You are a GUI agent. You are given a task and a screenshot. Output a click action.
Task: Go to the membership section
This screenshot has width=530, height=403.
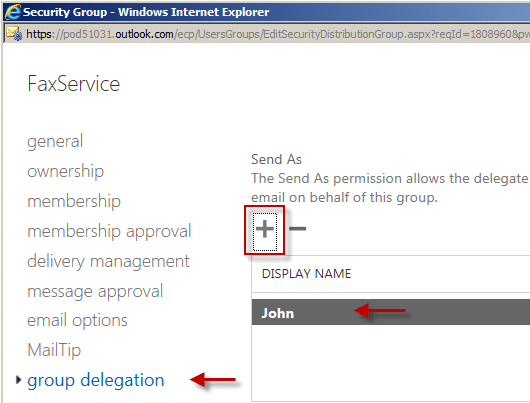74,201
